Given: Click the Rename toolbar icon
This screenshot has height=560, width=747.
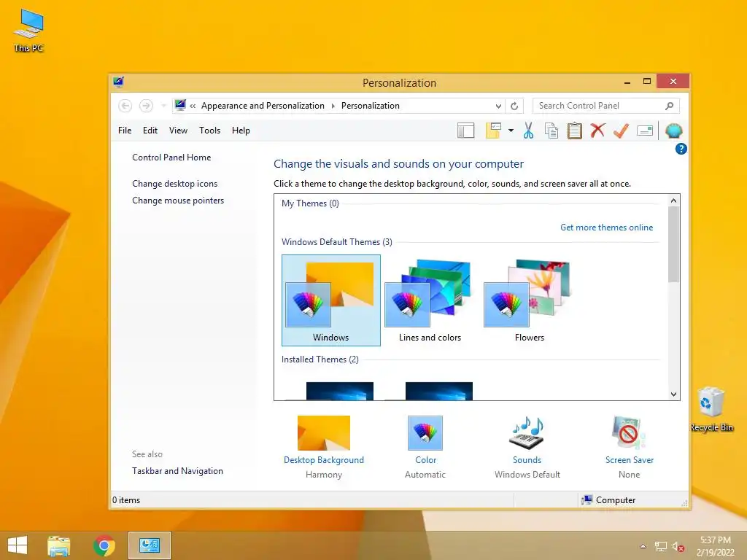Looking at the screenshot, I should 645,131.
